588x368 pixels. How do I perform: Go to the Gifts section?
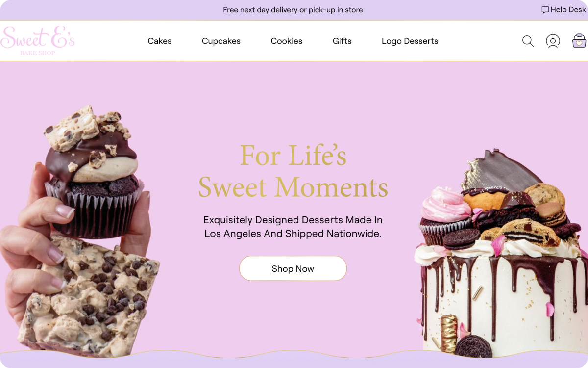(x=342, y=41)
